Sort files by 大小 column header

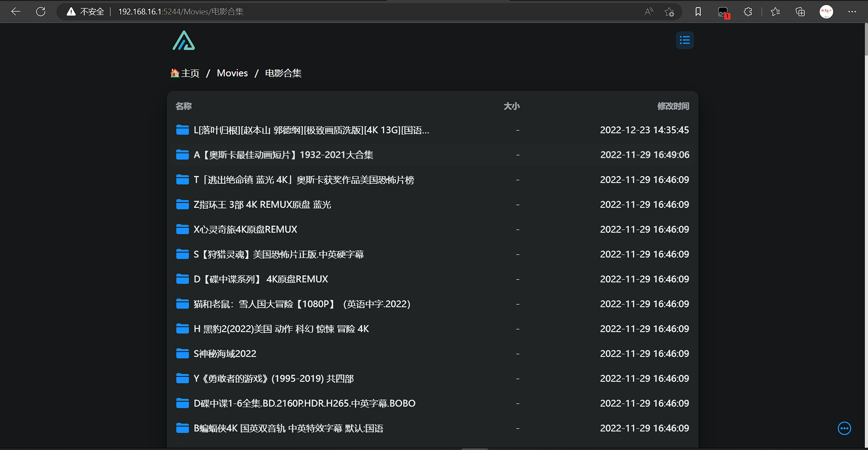click(511, 106)
